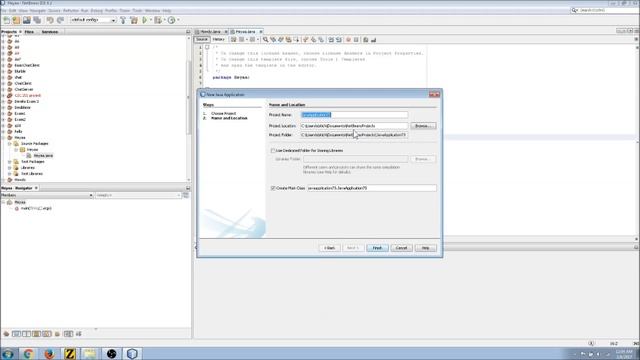Switch to the History editor view
This screenshot has width=640, height=360.
[218, 40]
